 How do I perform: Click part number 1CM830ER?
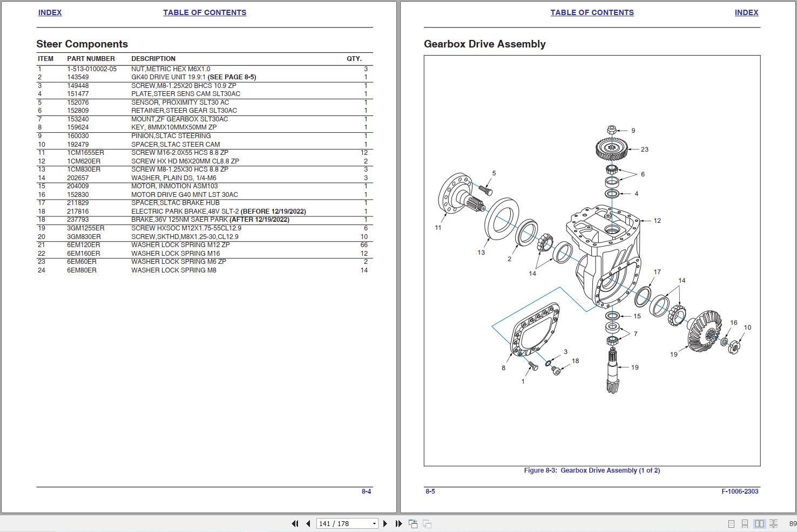pyautogui.click(x=83, y=169)
